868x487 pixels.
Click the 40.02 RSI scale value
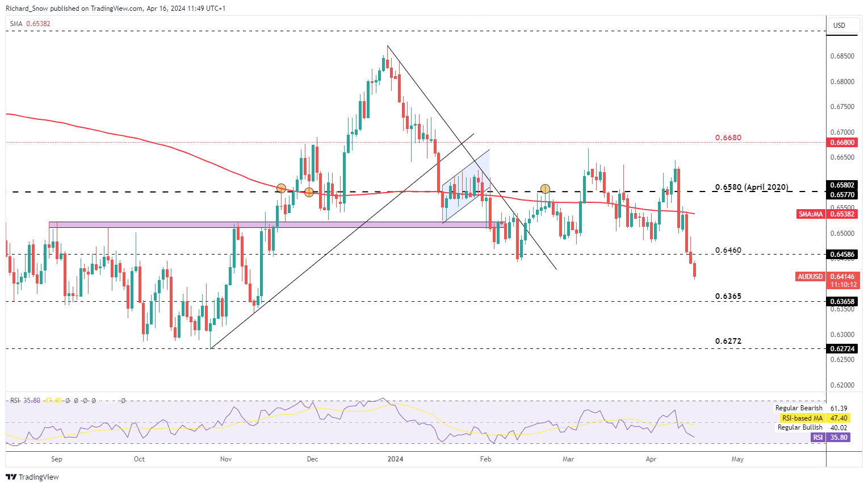click(838, 428)
